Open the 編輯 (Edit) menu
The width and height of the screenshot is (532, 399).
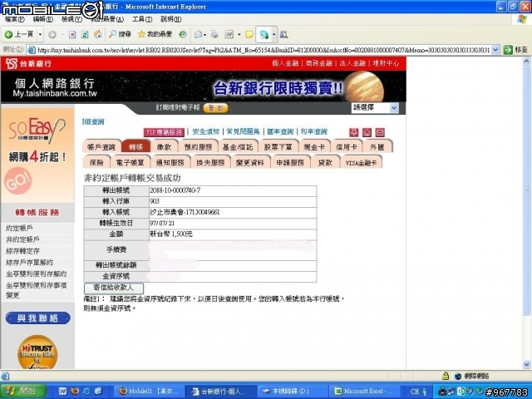[x=43, y=19]
